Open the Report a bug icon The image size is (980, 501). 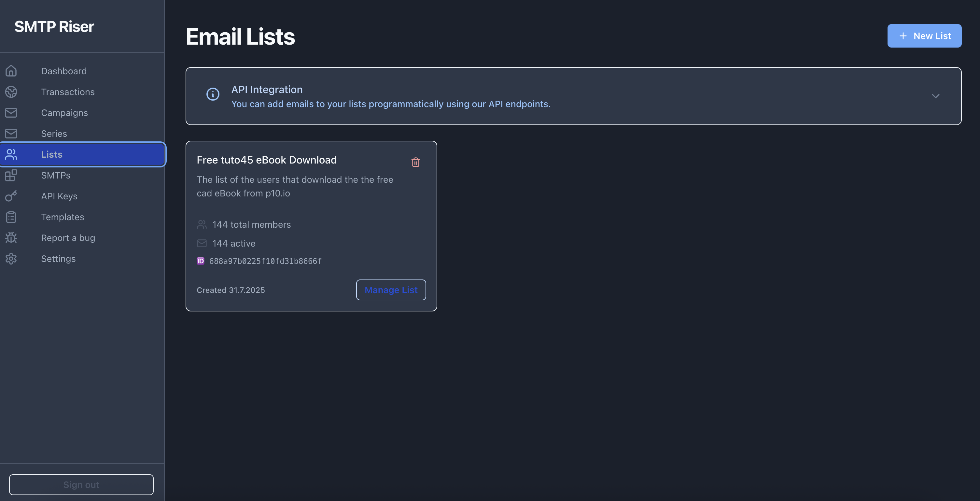(x=11, y=237)
